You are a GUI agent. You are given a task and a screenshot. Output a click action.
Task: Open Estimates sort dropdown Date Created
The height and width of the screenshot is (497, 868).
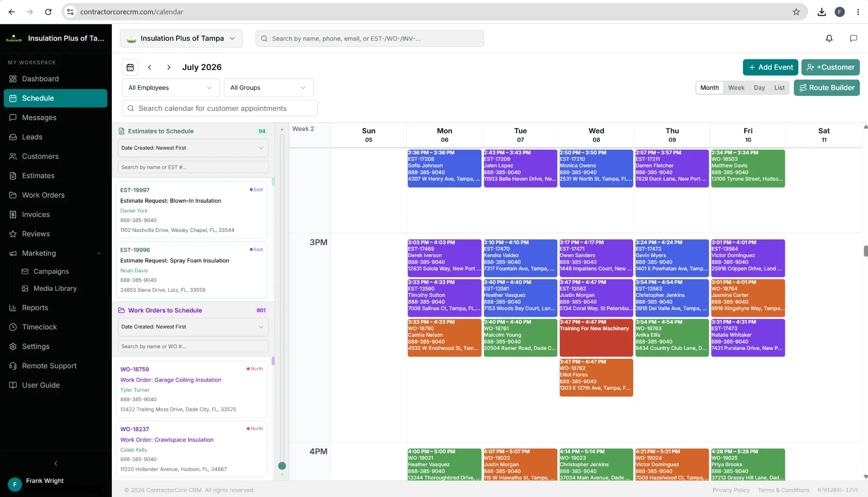point(193,148)
